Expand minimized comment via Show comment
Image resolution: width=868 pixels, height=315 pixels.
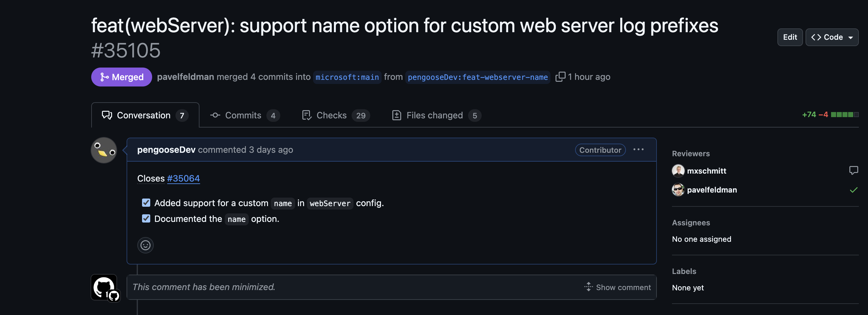tap(618, 287)
